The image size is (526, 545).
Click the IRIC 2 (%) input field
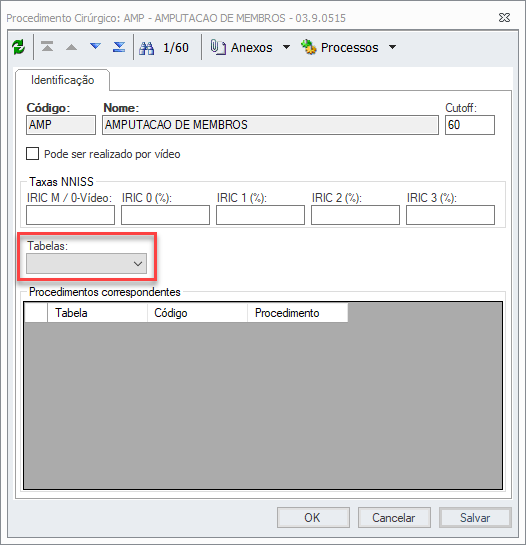(355, 215)
